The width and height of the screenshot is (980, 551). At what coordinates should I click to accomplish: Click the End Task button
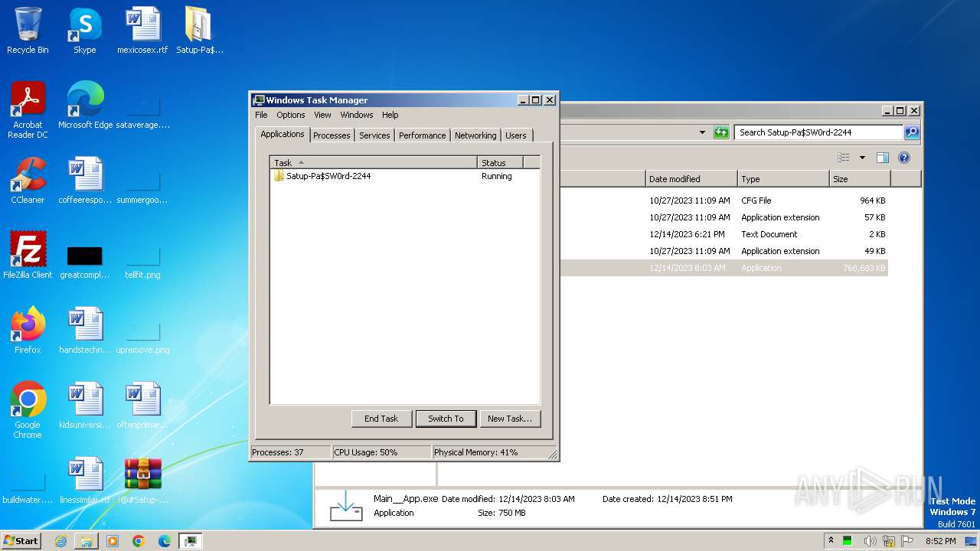point(381,419)
